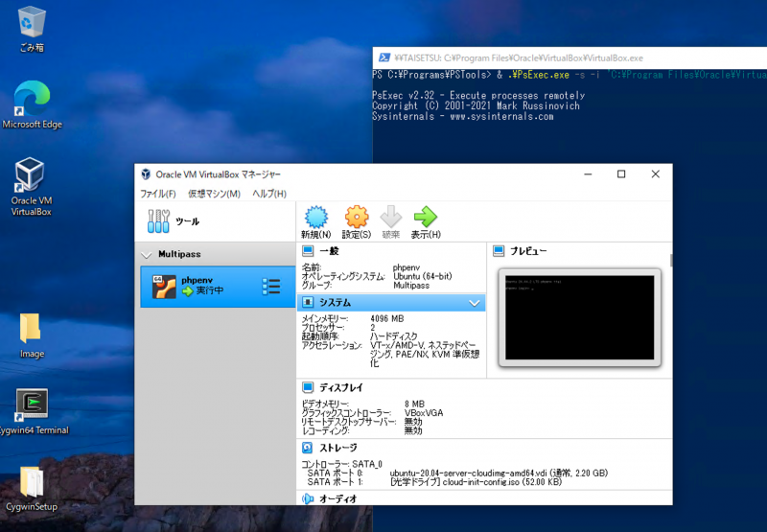Collapse the システム section chevron
Screen dimensions: 767x532
[x=474, y=303]
